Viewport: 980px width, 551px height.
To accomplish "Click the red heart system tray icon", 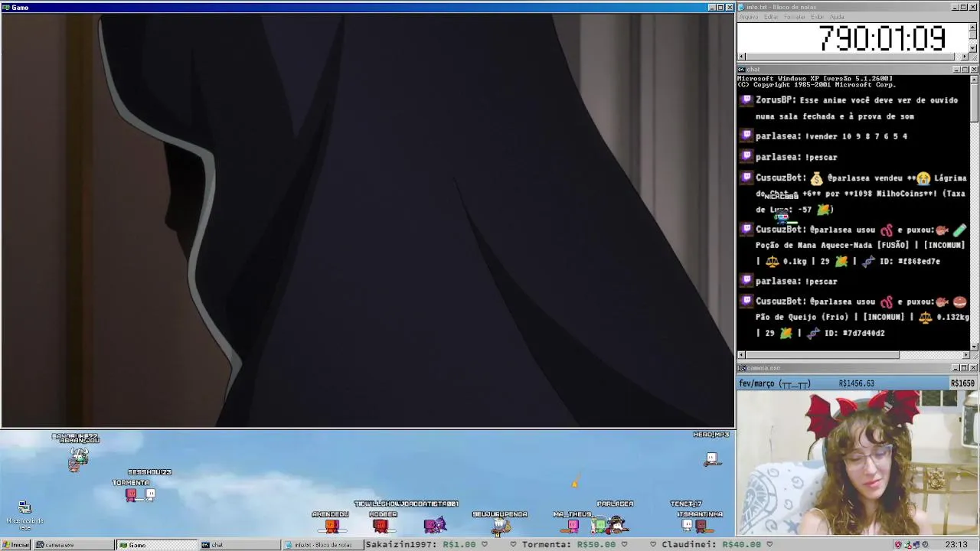I will tap(898, 545).
